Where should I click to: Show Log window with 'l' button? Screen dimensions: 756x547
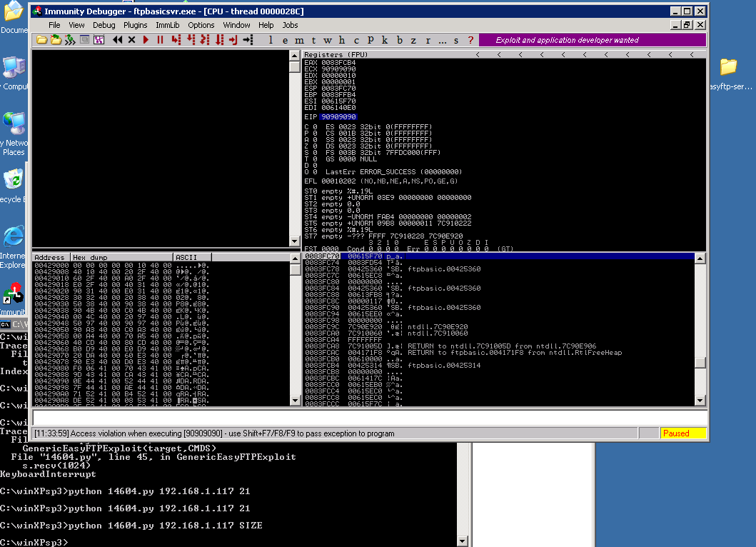pyautogui.click(x=271, y=40)
